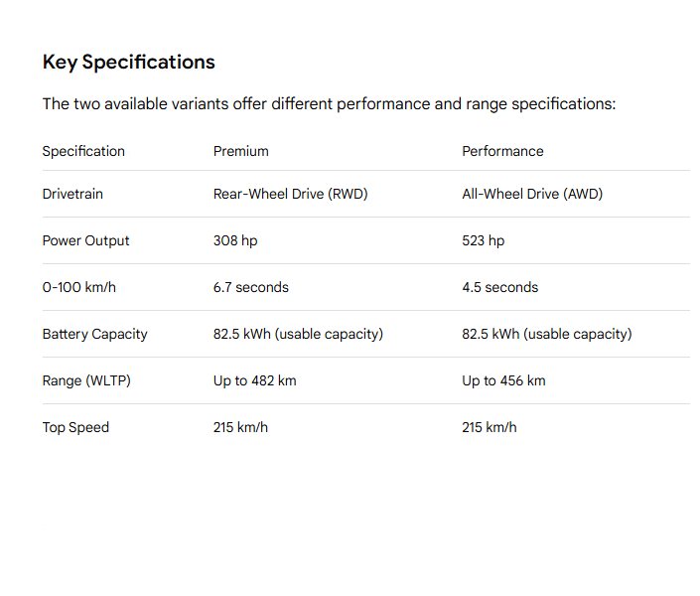
Task: Select the Up to 482 km value
Action: click(254, 380)
